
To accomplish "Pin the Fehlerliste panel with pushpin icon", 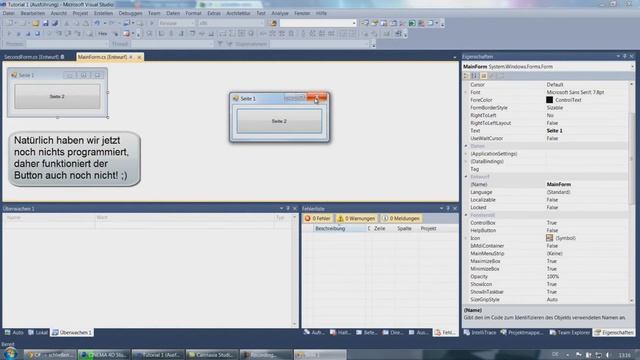I will pyautogui.click(x=448, y=209).
